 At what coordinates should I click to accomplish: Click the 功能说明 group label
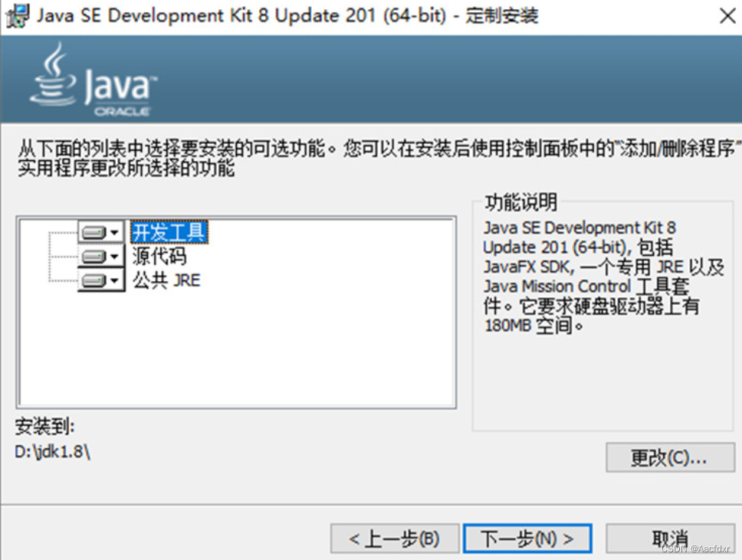[520, 202]
